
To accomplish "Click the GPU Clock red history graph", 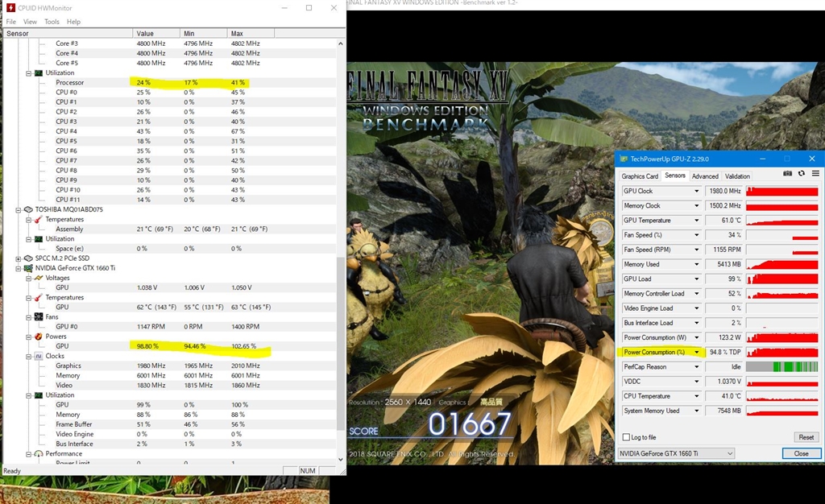I will [781, 192].
